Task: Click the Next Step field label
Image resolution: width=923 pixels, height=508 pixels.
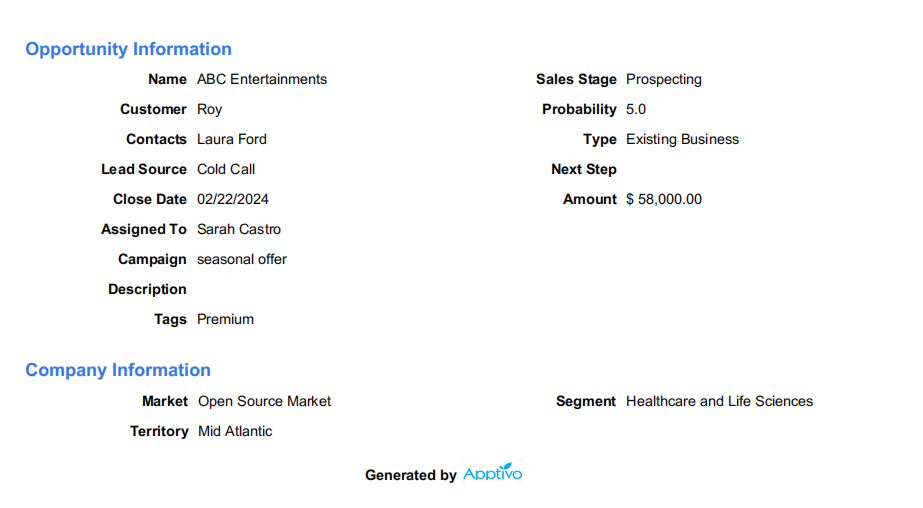Action: click(x=584, y=170)
